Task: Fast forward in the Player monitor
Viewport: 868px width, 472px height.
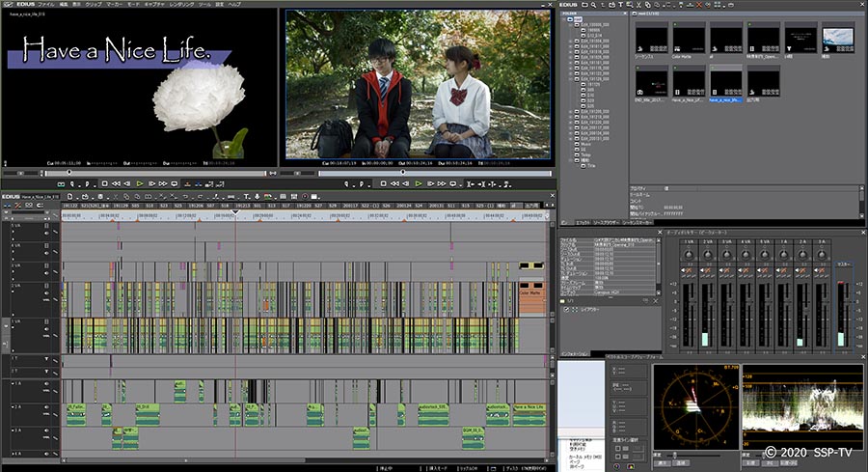Action: [163, 184]
